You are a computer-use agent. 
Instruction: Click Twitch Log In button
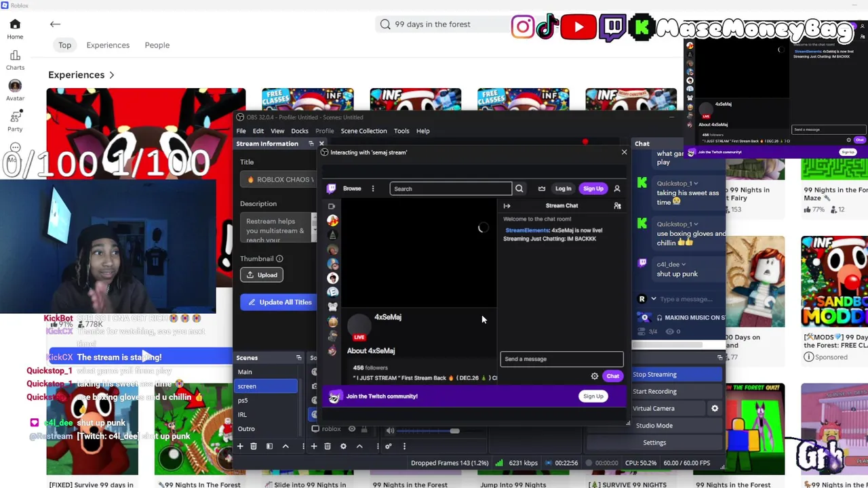563,188
